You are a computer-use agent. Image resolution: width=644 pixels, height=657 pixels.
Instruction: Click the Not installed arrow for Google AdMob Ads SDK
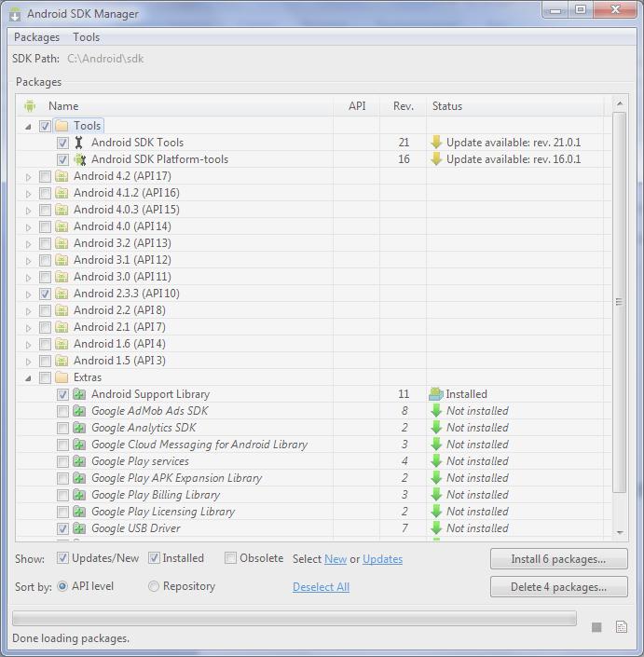(436, 411)
